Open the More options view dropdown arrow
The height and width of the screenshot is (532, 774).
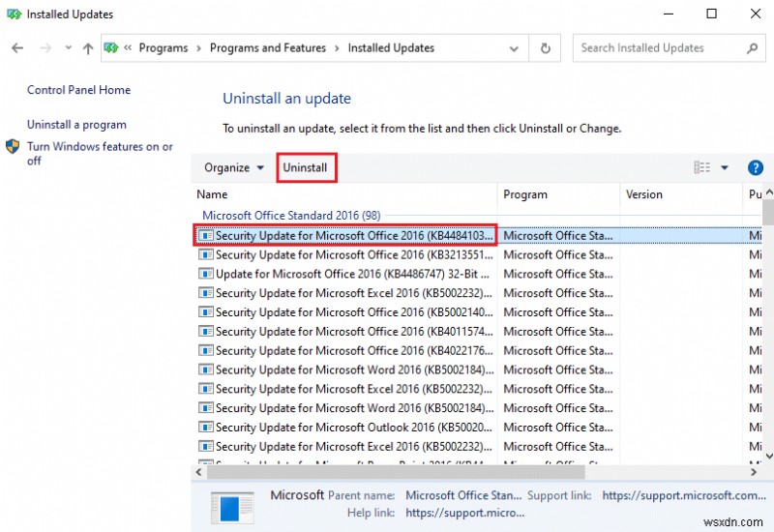[724, 167]
